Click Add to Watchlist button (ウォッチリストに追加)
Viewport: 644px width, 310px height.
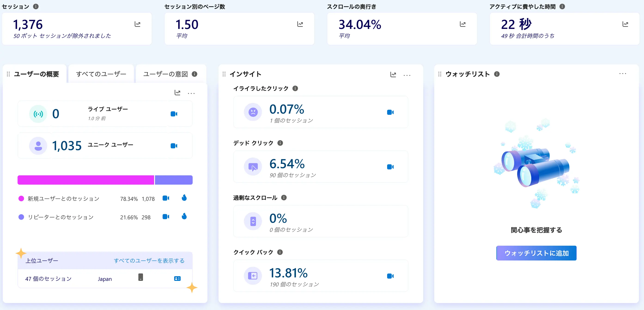536,253
